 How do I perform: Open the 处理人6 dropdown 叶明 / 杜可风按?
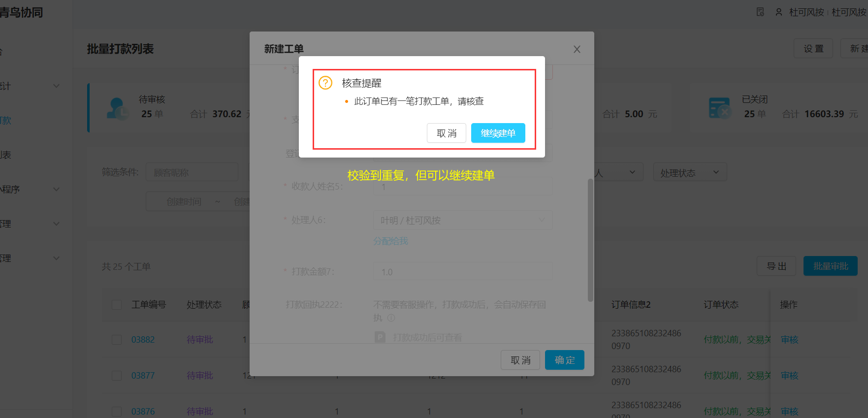[x=463, y=220]
